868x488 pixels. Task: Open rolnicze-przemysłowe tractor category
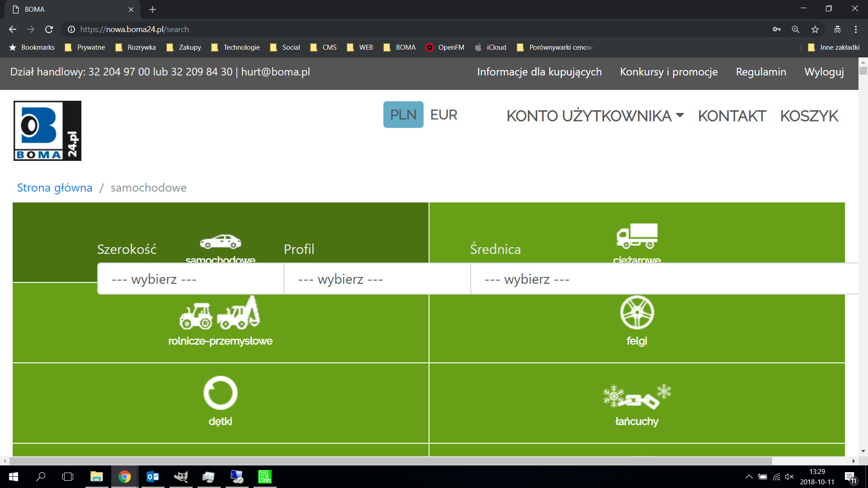pos(220,313)
